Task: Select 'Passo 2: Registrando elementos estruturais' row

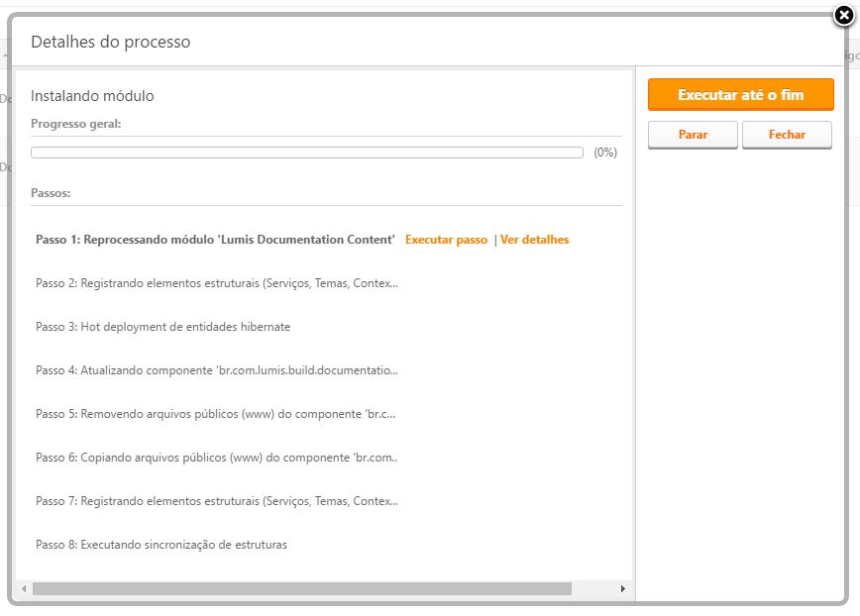Action: click(x=217, y=283)
